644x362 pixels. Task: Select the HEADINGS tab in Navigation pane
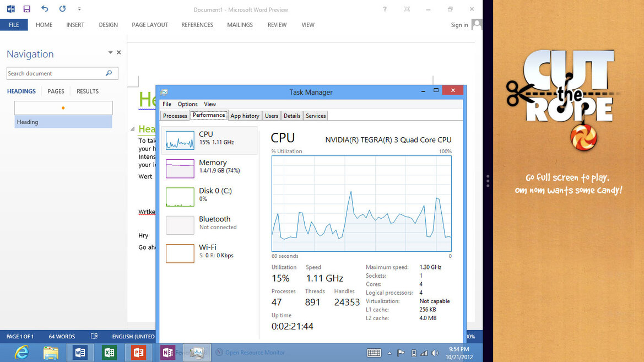click(21, 91)
